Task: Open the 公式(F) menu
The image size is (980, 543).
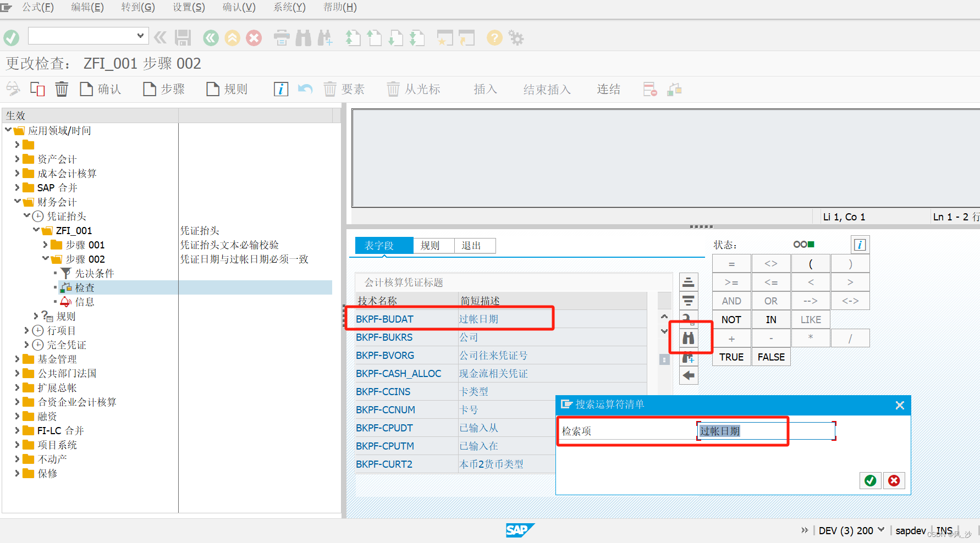Action: [37, 7]
